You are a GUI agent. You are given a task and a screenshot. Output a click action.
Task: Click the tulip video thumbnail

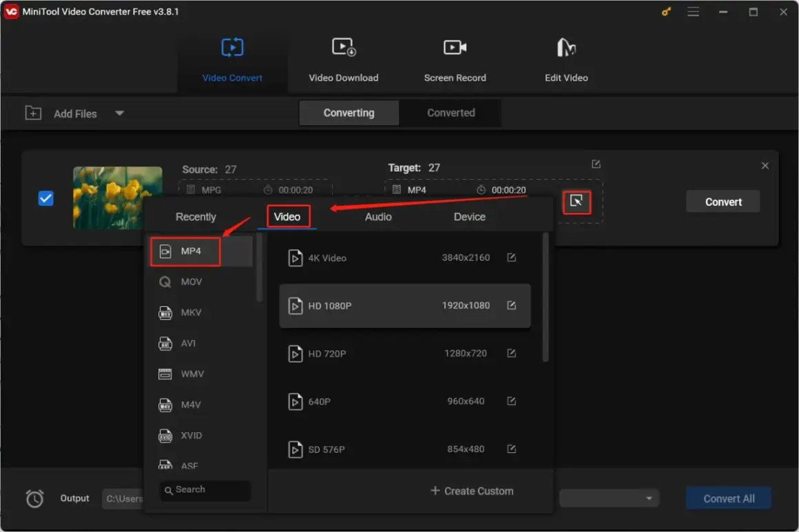click(x=118, y=198)
